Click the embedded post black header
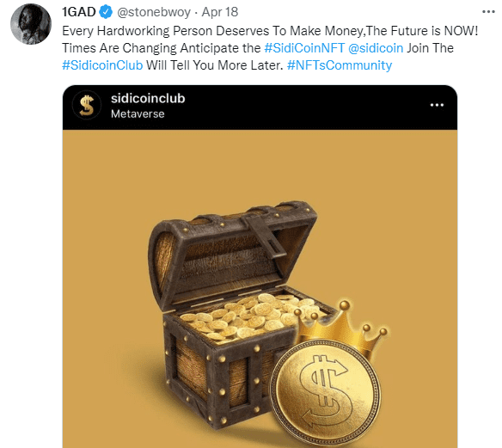The width and height of the screenshot is (502, 448). coord(260,107)
